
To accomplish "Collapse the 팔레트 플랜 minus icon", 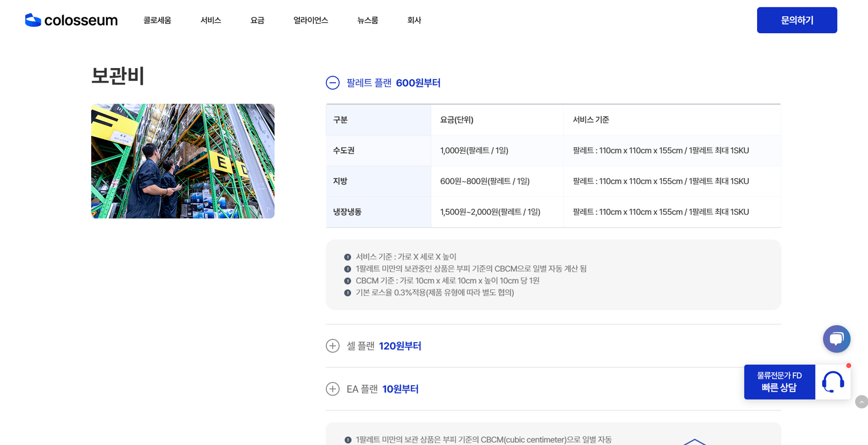I will point(333,83).
